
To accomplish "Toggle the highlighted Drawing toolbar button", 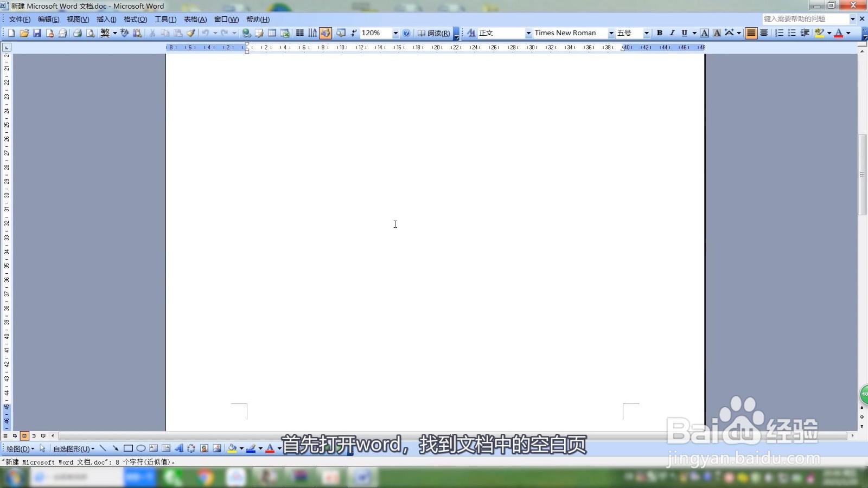I will tap(325, 33).
